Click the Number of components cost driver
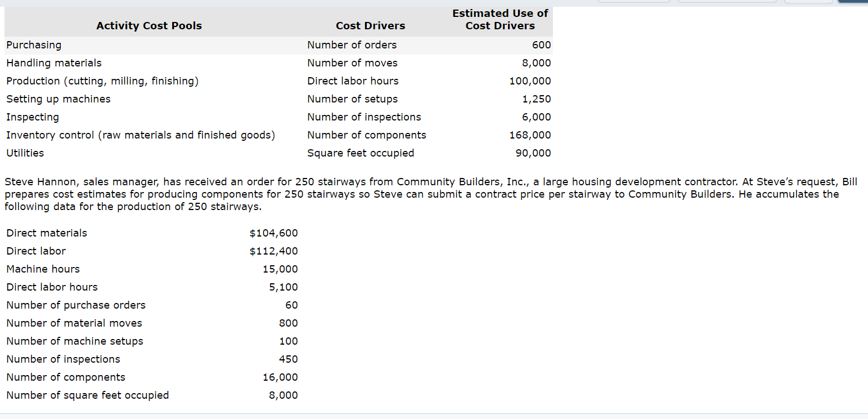Viewport: 868px width, 419px height. pyautogui.click(x=367, y=135)
